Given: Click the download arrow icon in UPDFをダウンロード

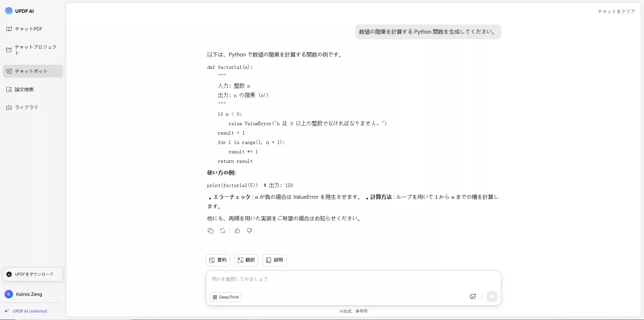Looking at the screenshot, I should coord(9,274).
